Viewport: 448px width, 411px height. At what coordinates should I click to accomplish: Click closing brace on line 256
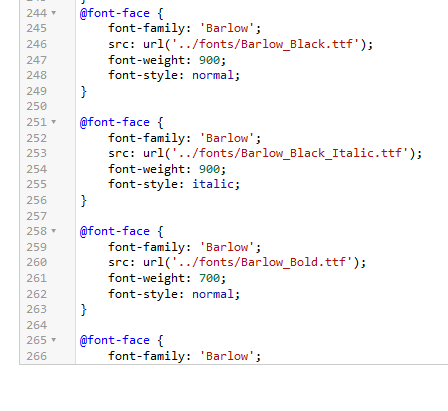coord(83,200)
